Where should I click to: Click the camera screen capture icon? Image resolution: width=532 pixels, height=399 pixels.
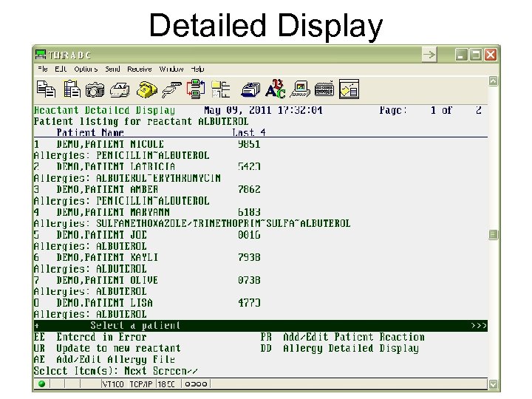pyautogui.click(x=95, y=90)
